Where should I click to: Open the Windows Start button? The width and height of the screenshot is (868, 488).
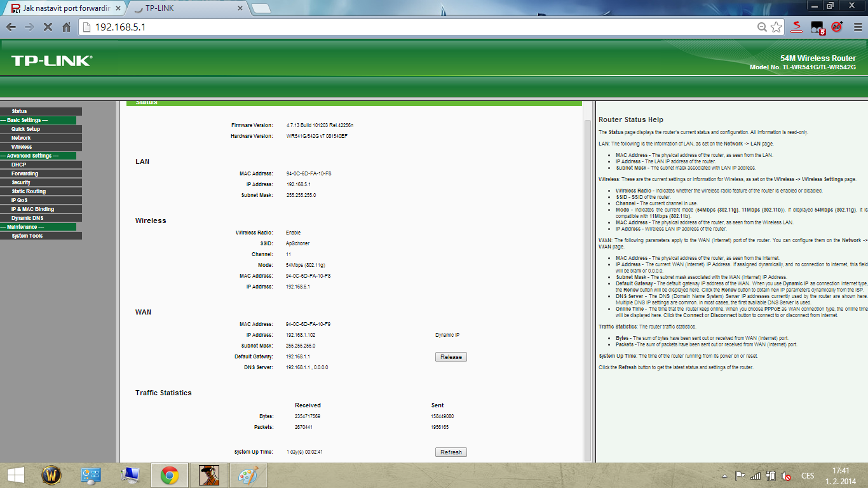(15, 475)
